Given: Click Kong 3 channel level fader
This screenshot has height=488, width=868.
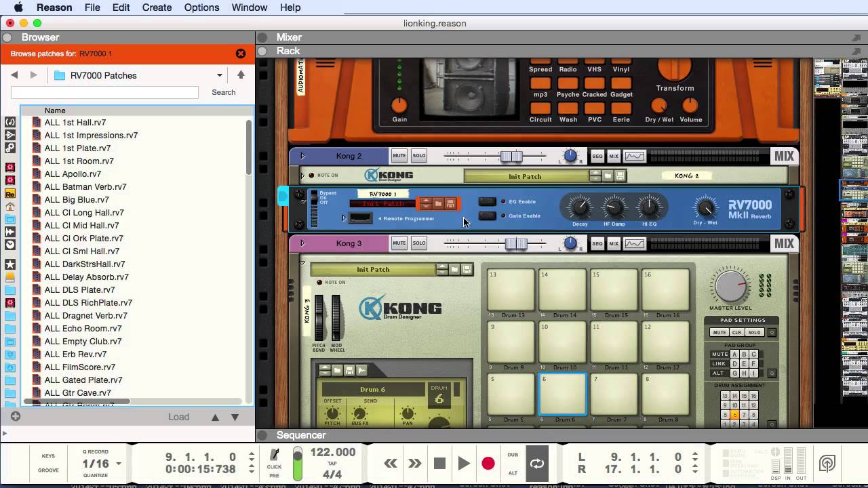Looking at the screenshot, I should pos(516,244).
